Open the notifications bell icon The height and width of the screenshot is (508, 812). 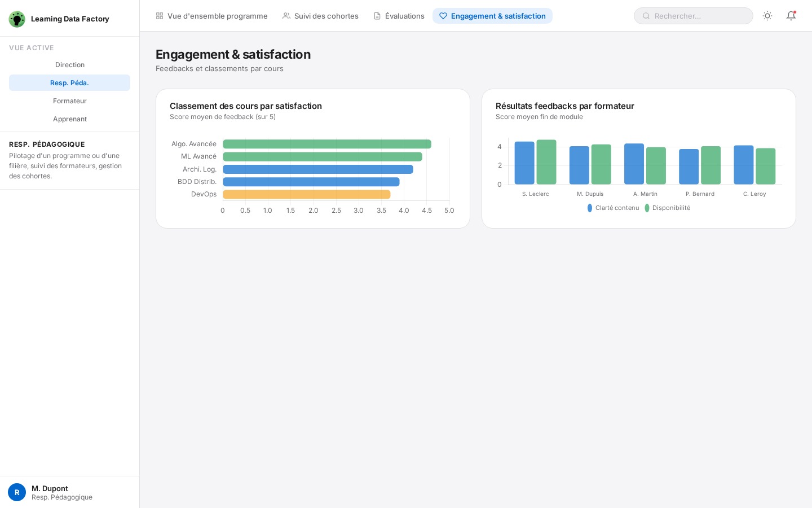(791, 16)
